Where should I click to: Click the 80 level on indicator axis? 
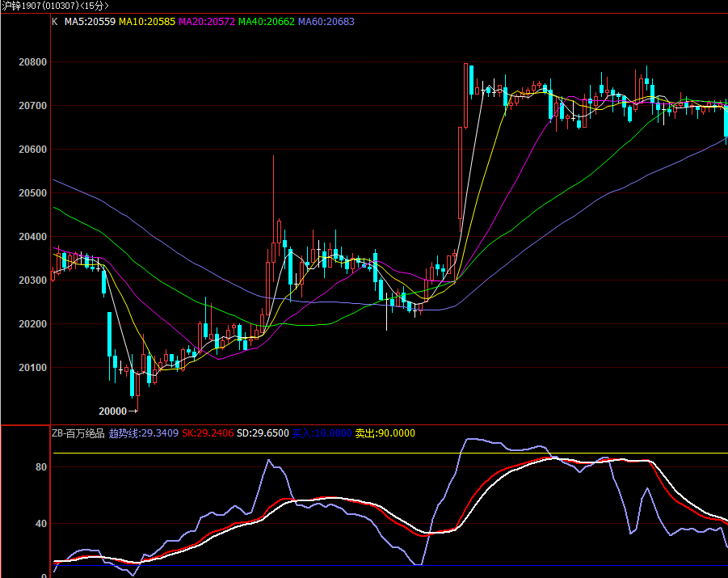[41, 467]
